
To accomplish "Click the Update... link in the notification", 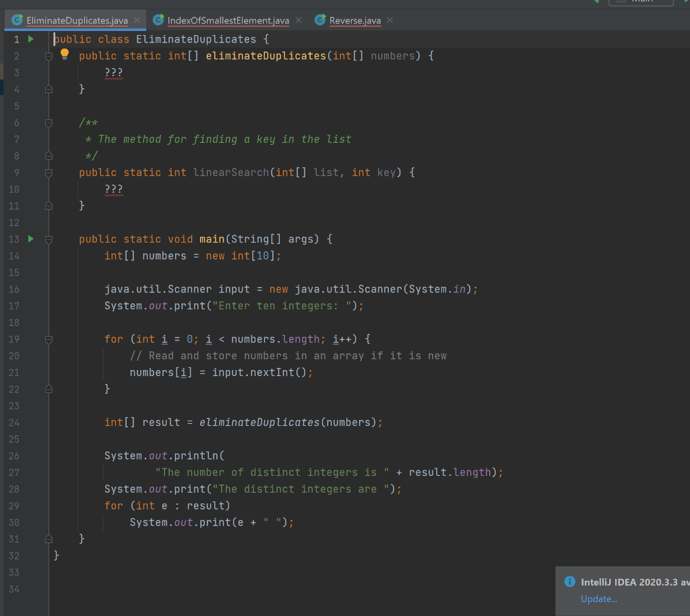I will [x=599, y=599].
